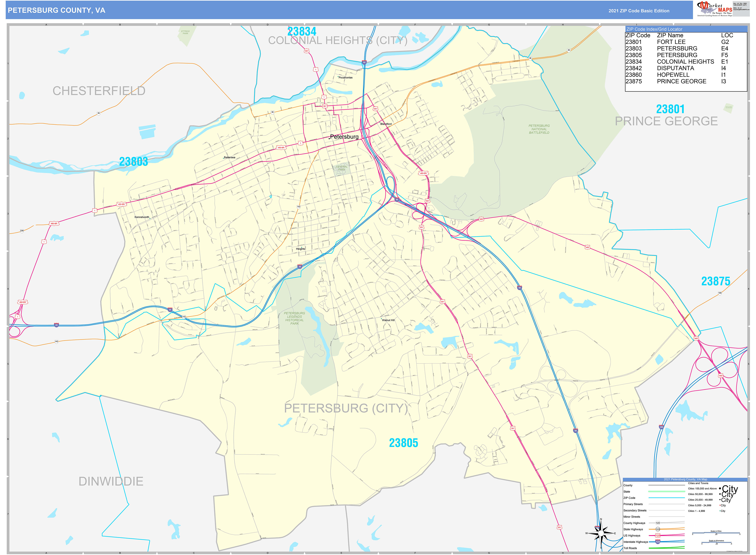
Task: Click the Cities and Towns legend heading
Action: 698,483
